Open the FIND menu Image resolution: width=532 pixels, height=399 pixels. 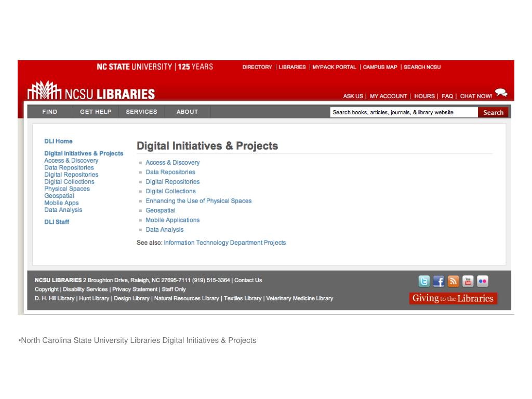point(50,112)
